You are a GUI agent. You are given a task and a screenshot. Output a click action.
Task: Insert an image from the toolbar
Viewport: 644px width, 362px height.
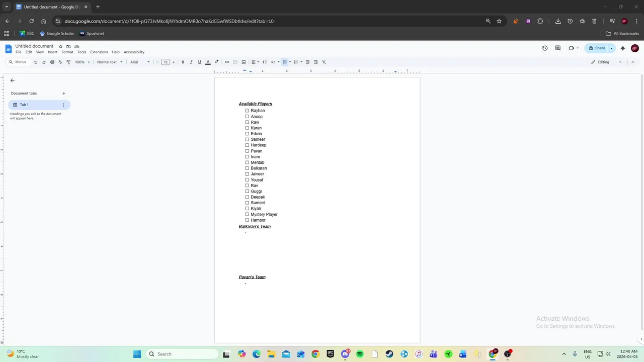(x=244, y=62)
